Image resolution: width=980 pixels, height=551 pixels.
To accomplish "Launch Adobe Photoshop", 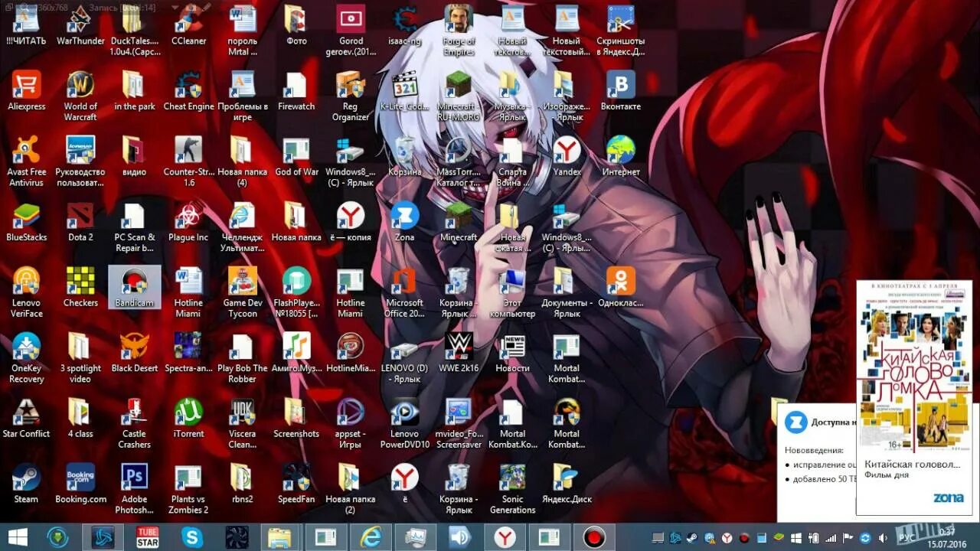I will click(135, 488).
